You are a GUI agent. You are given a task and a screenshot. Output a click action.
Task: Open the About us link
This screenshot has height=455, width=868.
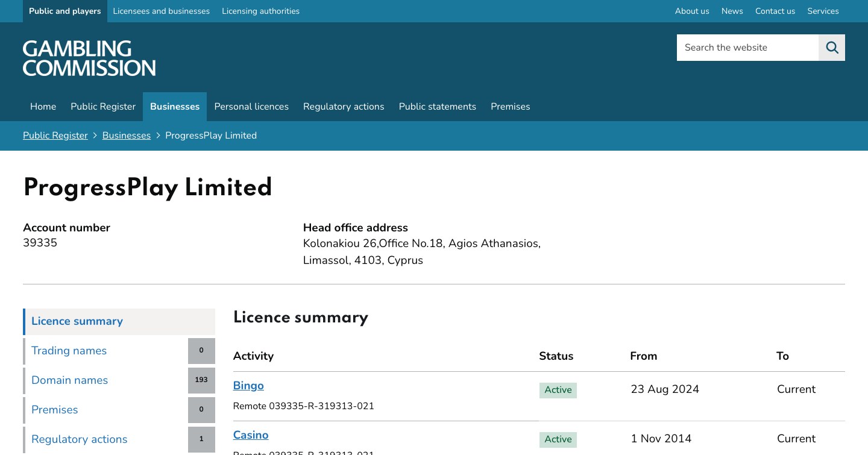click(692, 11)
